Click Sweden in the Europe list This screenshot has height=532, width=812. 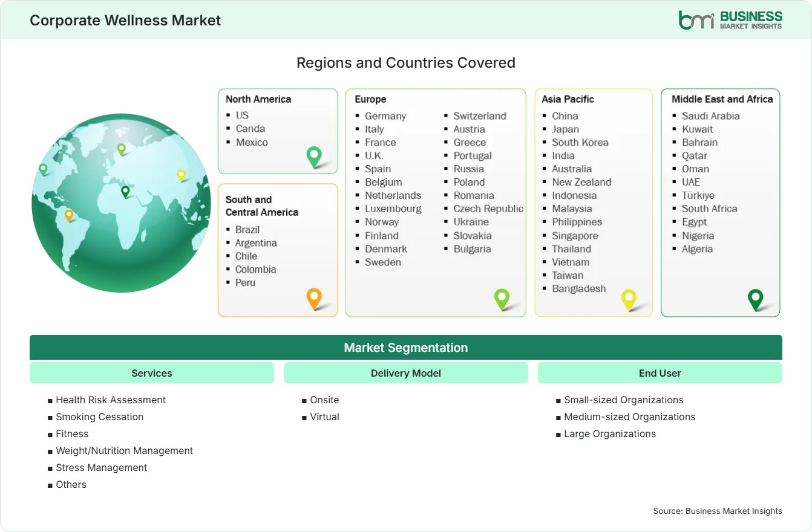[383, 262]
